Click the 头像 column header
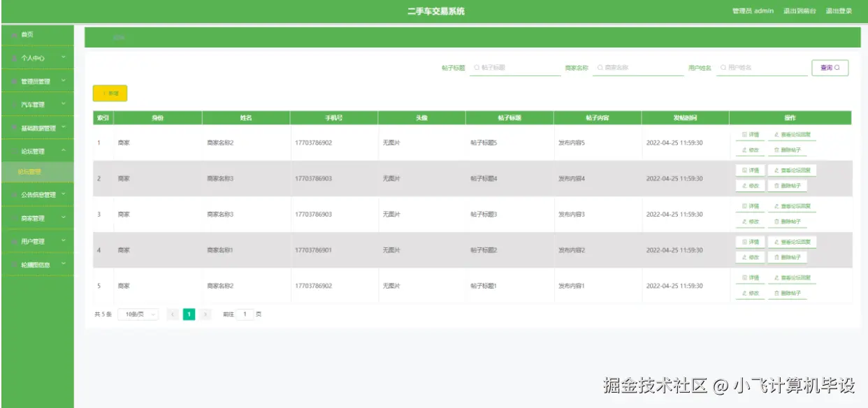 point(421,118)
